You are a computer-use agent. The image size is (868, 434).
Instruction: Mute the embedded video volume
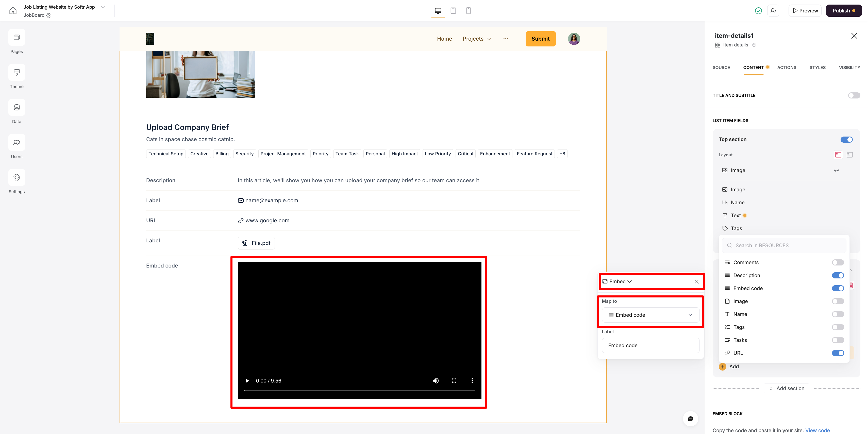(436, 380)
